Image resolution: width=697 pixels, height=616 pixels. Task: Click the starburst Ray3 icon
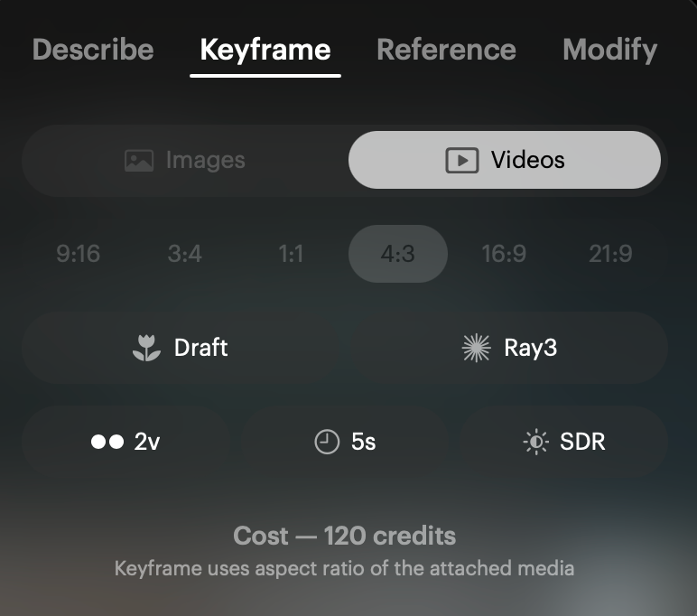[477, 348]
